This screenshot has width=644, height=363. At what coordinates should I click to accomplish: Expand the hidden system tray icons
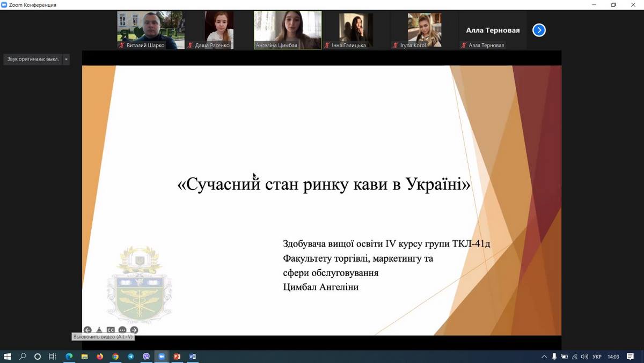(x=544, y=357)
